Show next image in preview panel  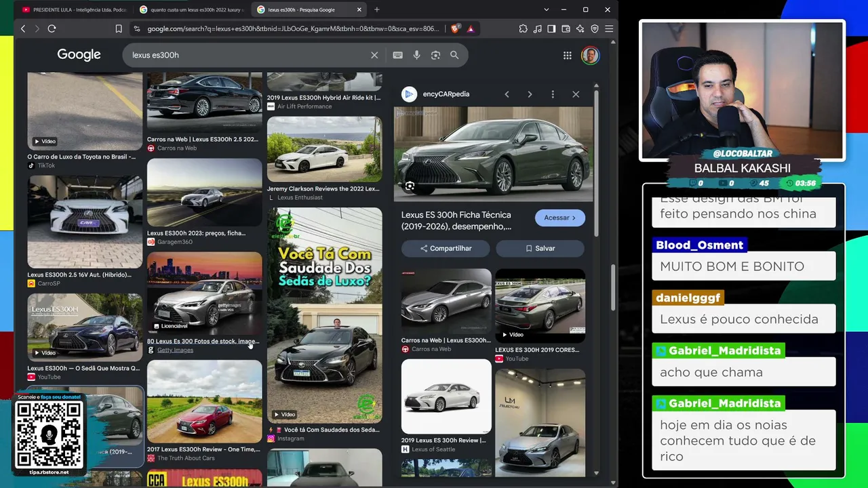(x=530, y=94)
